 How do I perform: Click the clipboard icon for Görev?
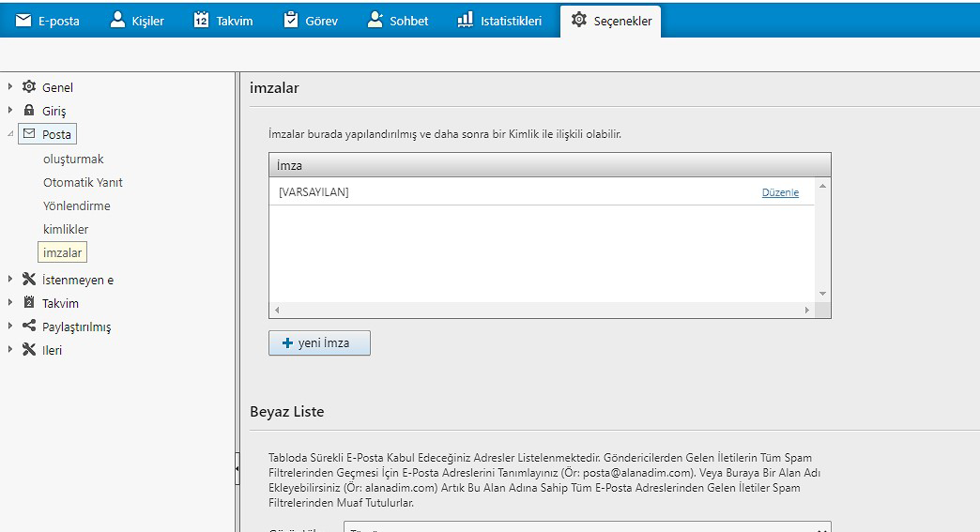click(x=290, y=21)
